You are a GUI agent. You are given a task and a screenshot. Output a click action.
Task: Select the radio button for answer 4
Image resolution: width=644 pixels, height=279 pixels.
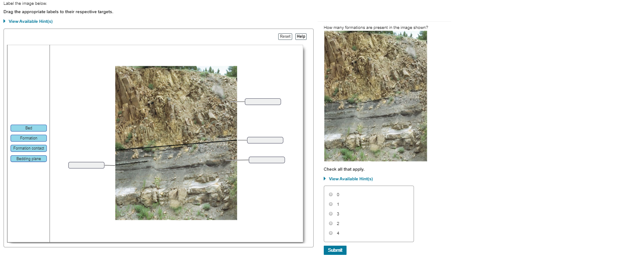(331, 233)
